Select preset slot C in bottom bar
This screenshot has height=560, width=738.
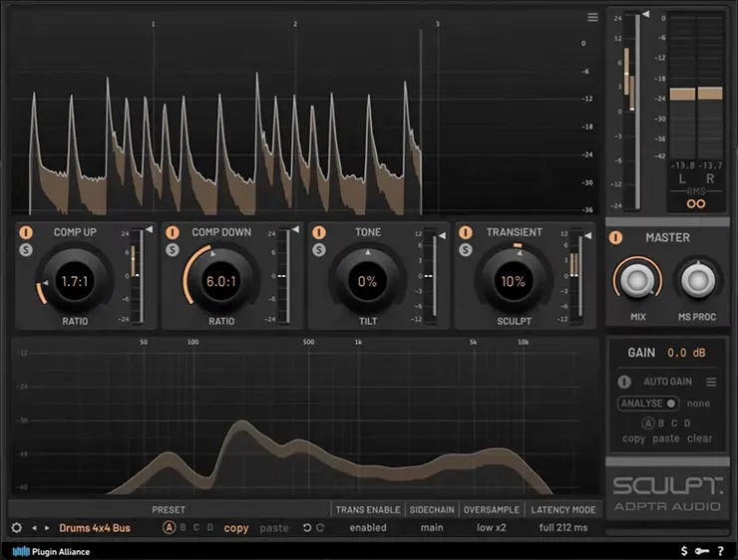tap(196, 527)
